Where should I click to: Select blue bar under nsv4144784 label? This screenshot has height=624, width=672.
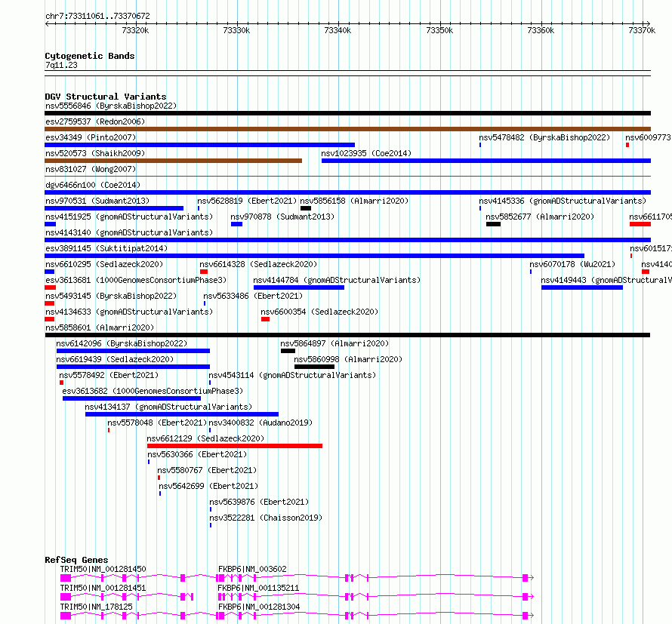(299, 287)
